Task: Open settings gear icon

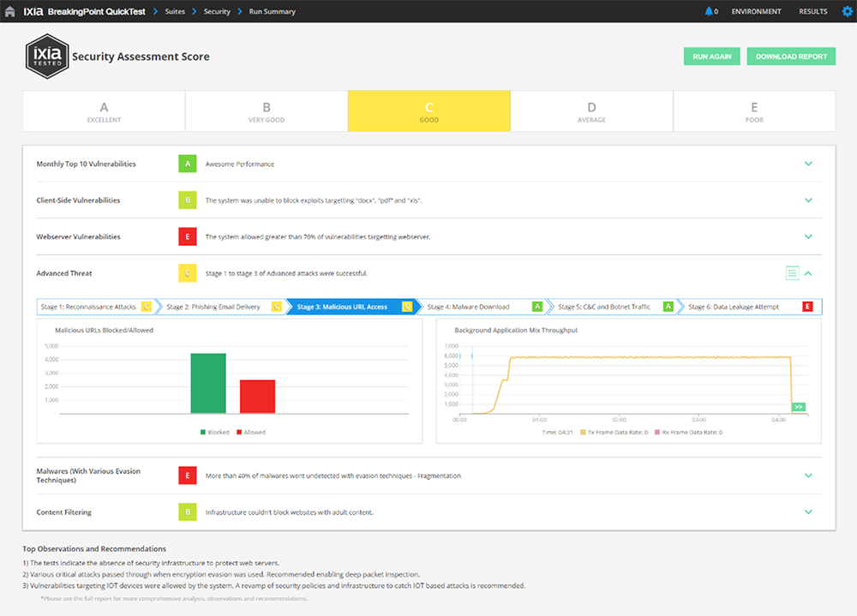Action: pyautogui.click(x=848, y=11)
